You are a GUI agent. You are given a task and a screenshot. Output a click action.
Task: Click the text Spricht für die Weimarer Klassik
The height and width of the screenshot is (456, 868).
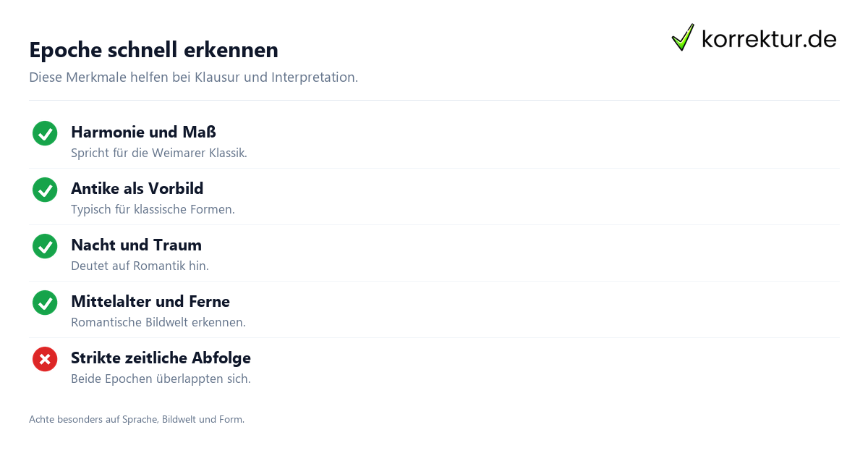click(159, 153)
